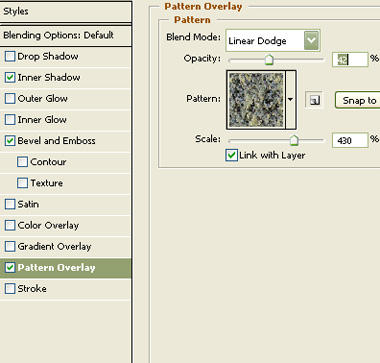Viewport: 380px width, 363px height.
Task: Click the Opacity slider handle
Action: [269, 60]
